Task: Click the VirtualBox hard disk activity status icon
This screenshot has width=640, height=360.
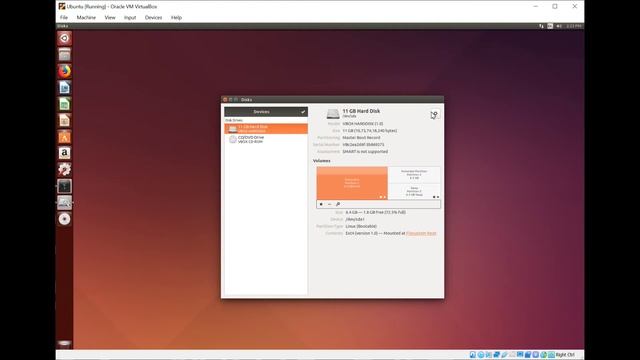Action: pos(472,355)
